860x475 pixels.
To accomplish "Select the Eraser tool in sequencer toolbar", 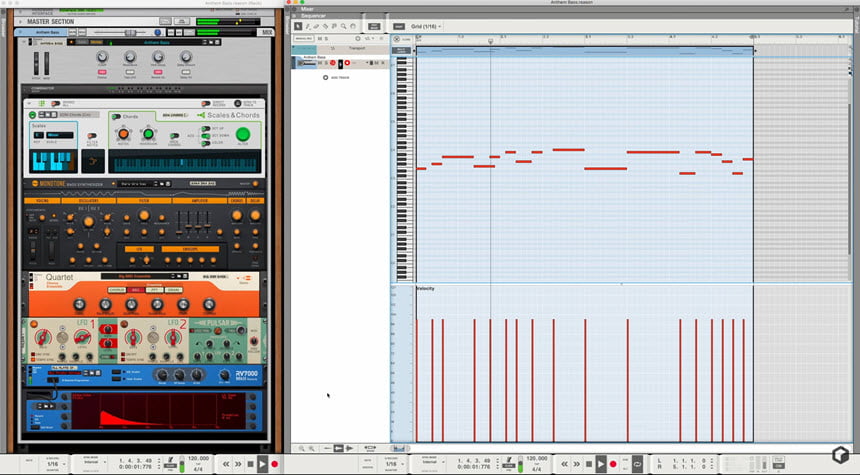I will [x=316, y=26].
